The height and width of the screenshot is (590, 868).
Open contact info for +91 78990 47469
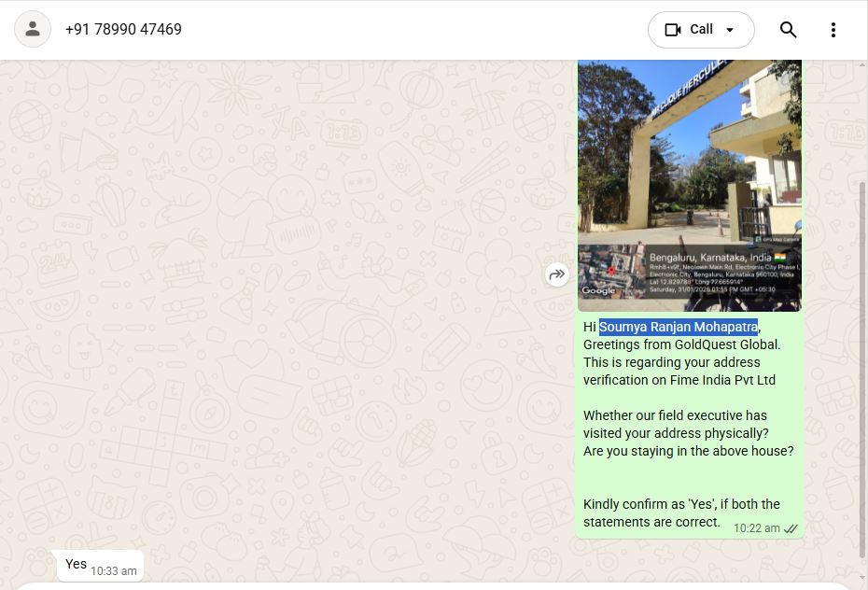point(123,30)
